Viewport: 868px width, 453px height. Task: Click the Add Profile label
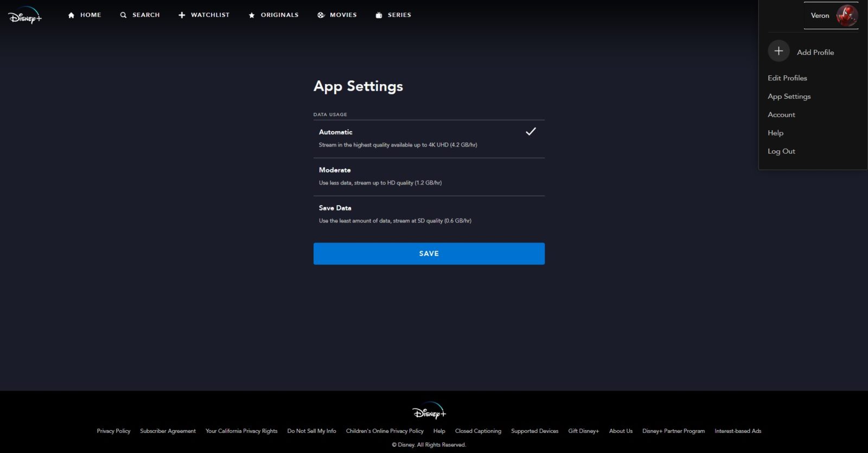[815, 52]
